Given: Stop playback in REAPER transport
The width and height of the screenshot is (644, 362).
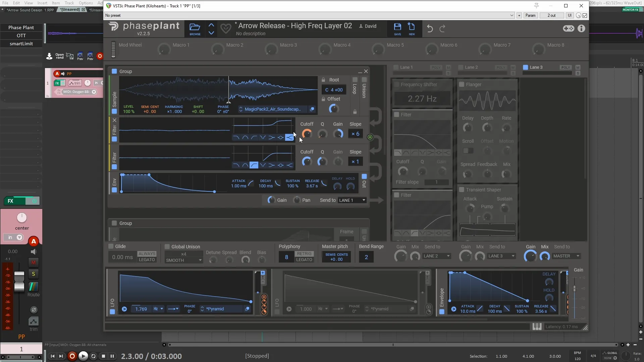Looking at the screenshot, I should 104,356.
